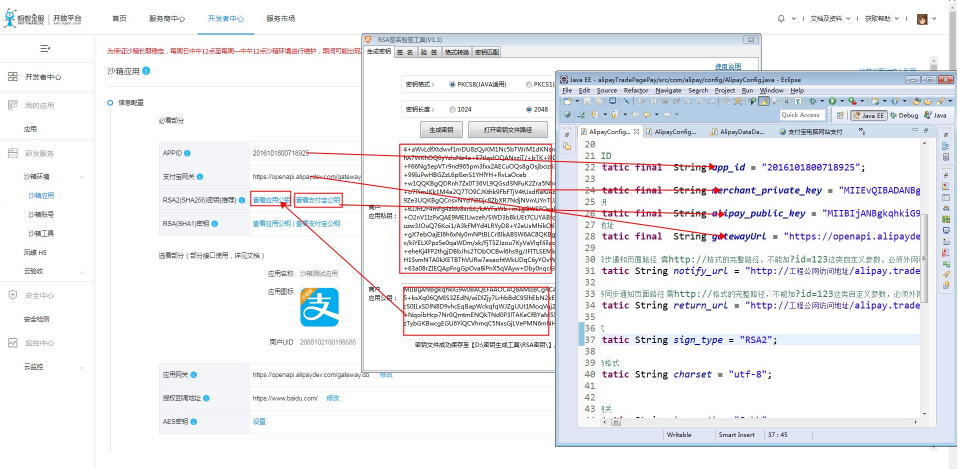Screen dimensions: 958x469
Task: Click the Alipay app icon thumbnail
Action: tap(319, 307)
